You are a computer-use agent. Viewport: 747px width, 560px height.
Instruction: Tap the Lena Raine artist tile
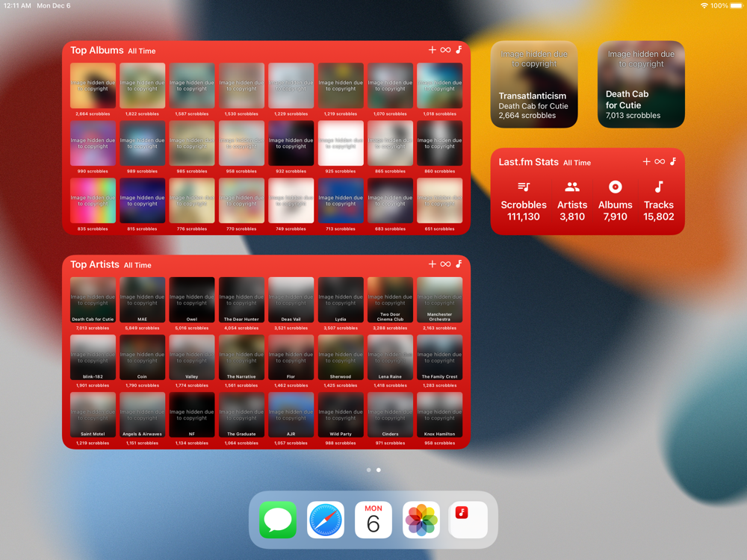(390, 358)
